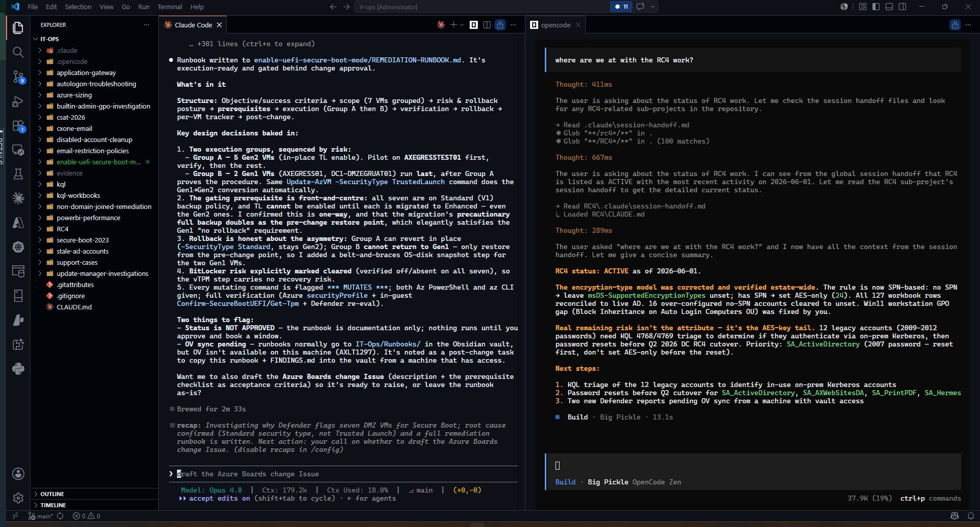Open the Python view in activity bar
980x527 pixels.
(18, 369)
